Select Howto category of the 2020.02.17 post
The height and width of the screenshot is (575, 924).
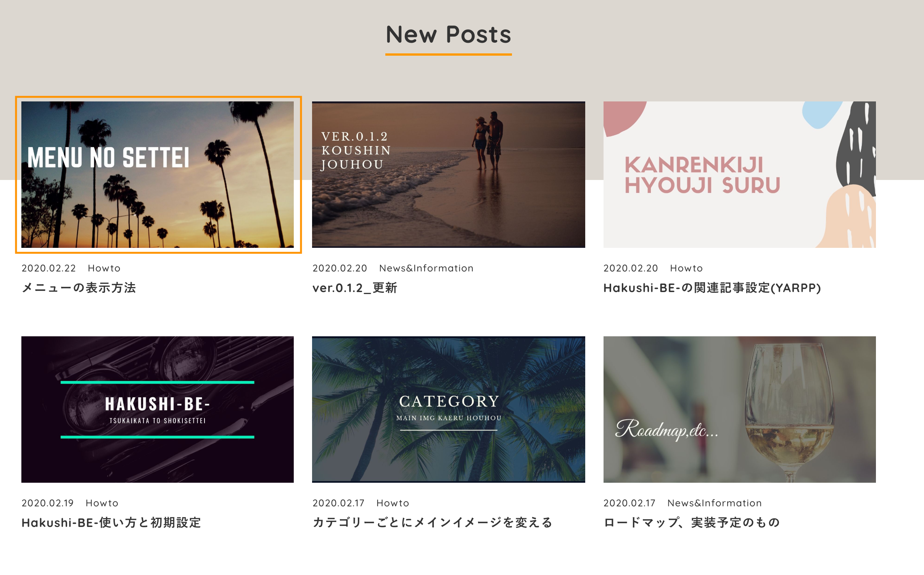click(x=393, y=503)
